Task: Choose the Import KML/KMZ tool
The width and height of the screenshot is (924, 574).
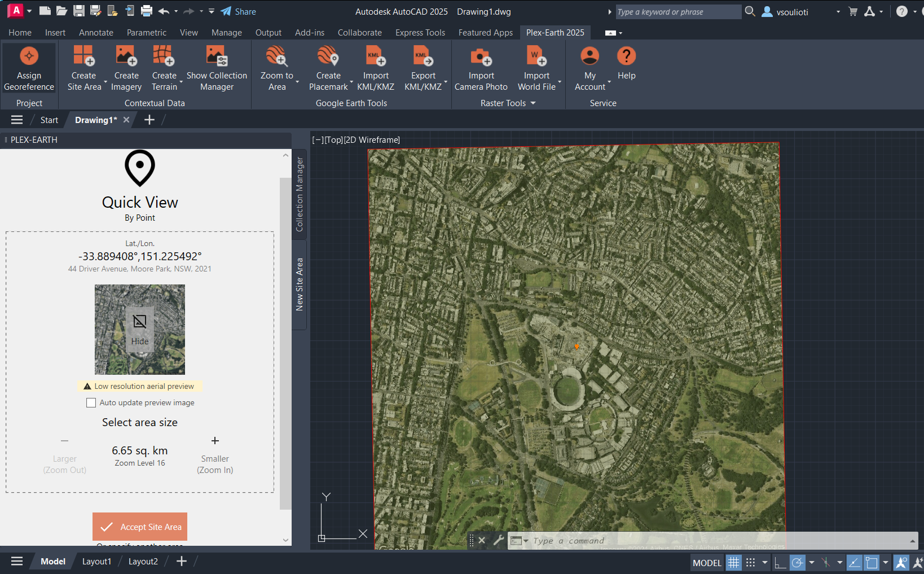Action: 376,68
